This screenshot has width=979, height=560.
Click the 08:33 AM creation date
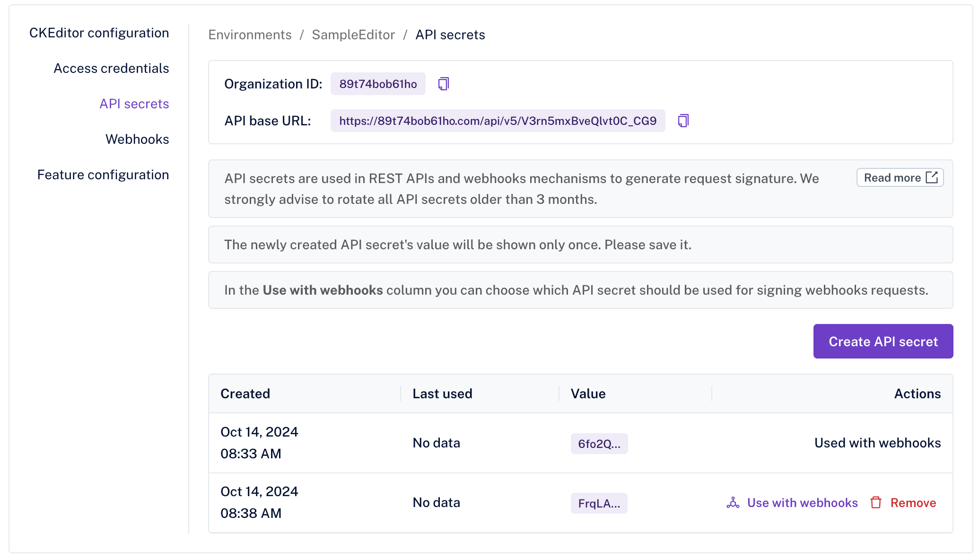tap(259, 443)
